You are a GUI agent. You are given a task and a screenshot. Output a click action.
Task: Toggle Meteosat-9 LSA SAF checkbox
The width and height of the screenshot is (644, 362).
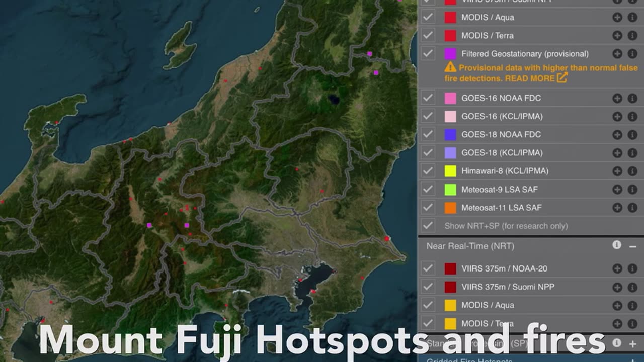428,190
